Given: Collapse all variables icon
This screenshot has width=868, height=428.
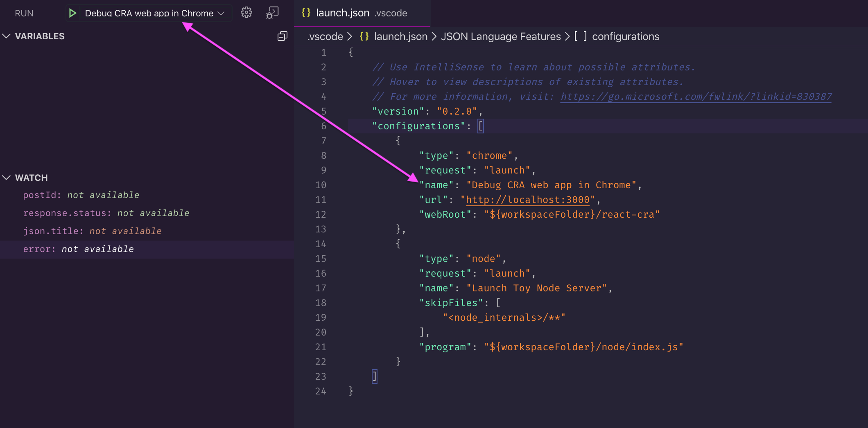Looking at the screenshot, I should (282, 36).
